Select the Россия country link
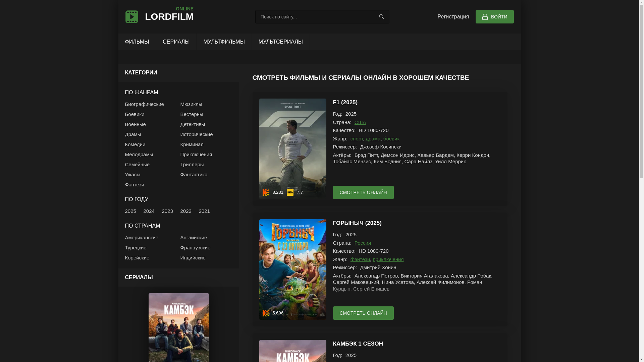 363,243
